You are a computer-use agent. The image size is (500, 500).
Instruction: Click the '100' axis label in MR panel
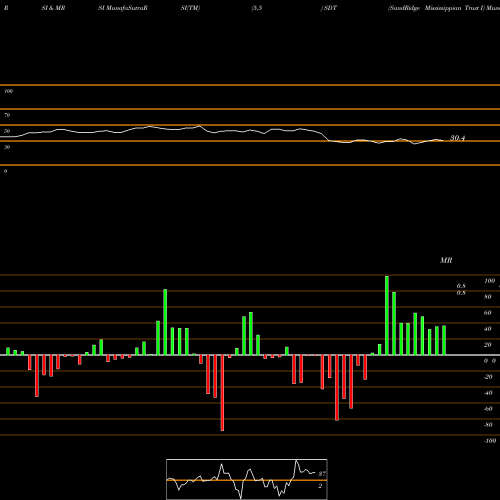(489, 281)
